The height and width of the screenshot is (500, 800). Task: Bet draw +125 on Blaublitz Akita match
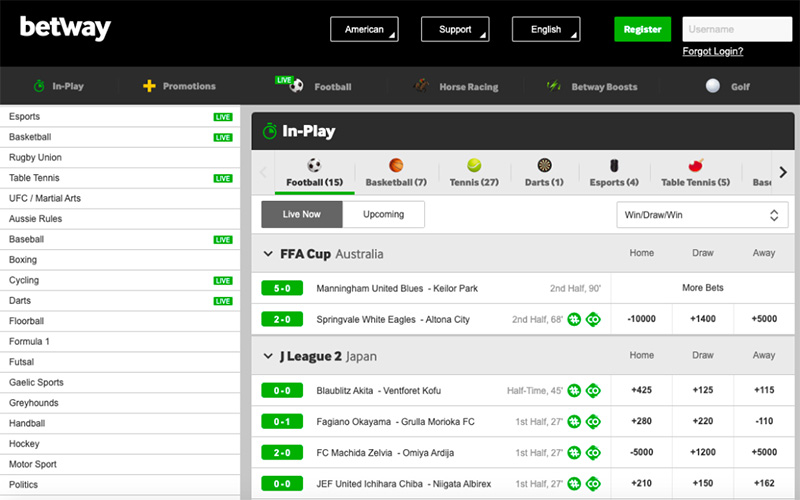[703, 390]
